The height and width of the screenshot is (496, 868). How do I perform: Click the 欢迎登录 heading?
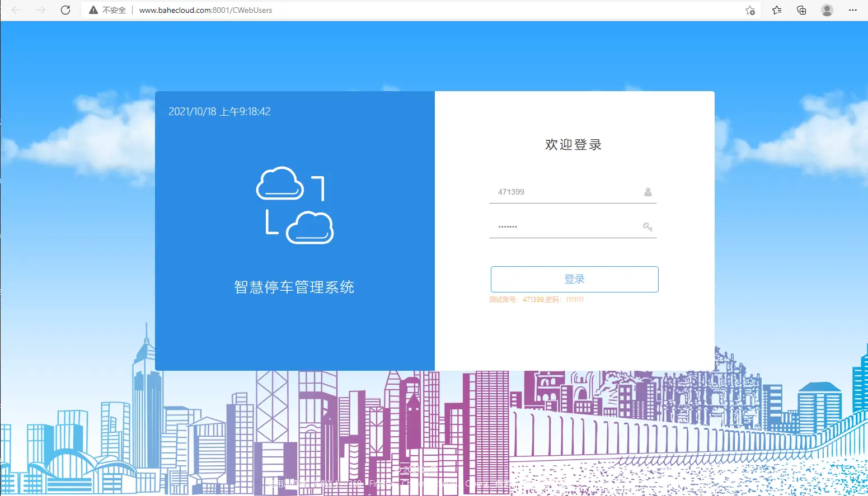tap(574, 145)
